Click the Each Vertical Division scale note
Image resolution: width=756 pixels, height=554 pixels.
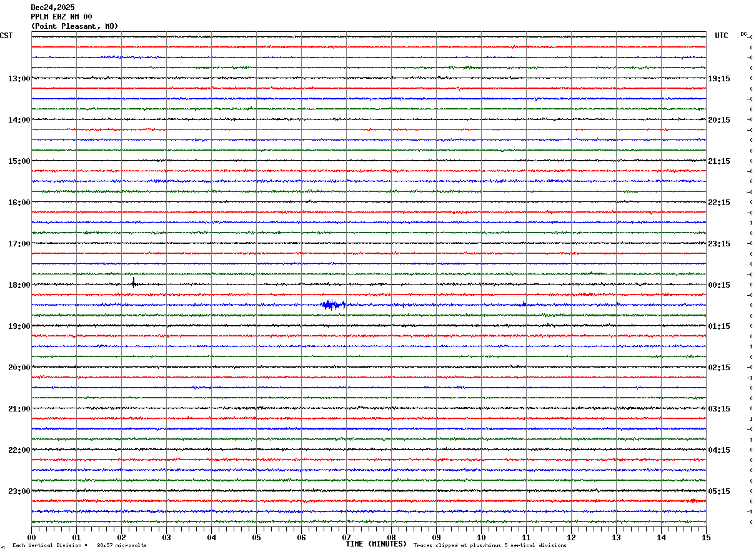(79, 546)
